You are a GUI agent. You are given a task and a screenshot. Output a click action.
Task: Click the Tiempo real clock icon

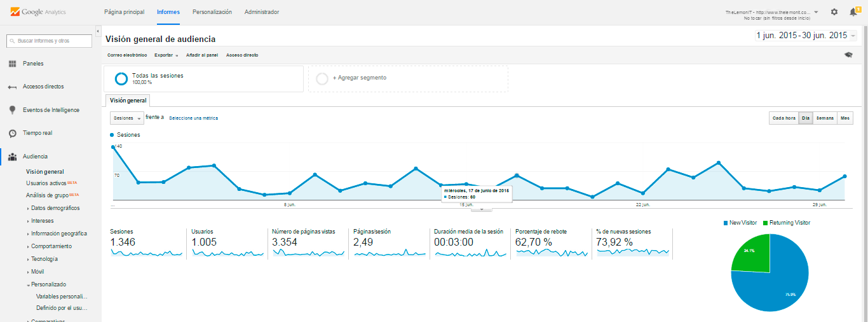[x=12, y=134]
